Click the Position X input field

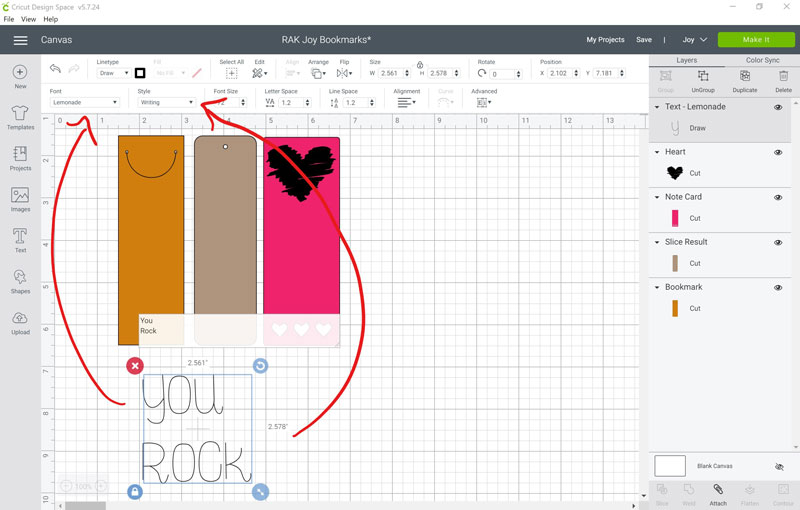click(x=560, y=73)
